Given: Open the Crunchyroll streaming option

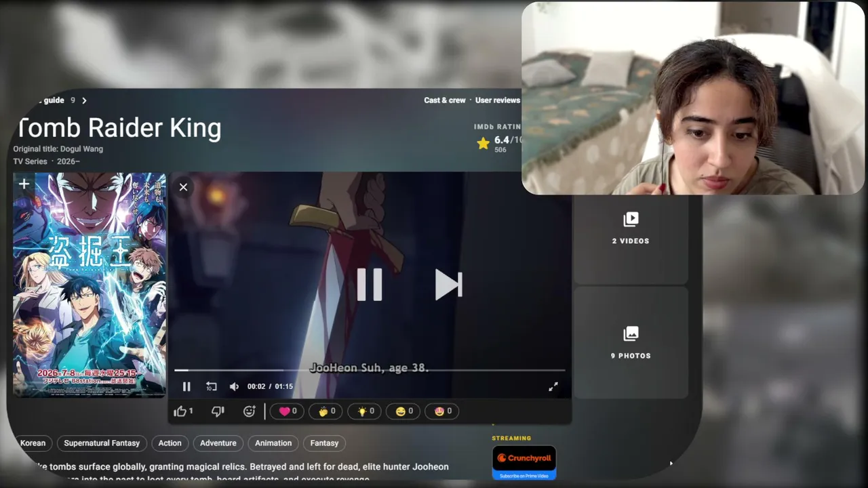Looking at the screenshot, I should (x=524, y=462).
